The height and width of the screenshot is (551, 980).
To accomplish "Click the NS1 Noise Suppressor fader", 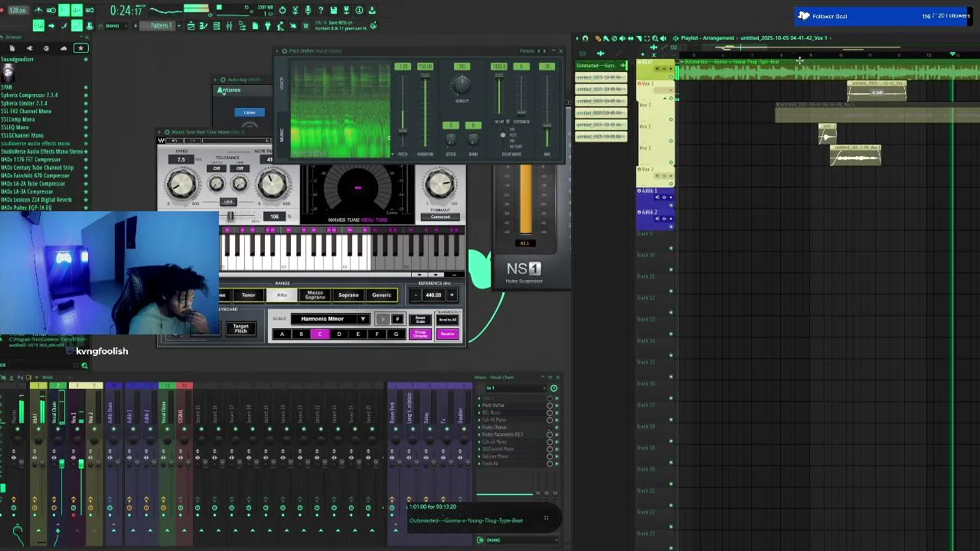I will point(525,199).
